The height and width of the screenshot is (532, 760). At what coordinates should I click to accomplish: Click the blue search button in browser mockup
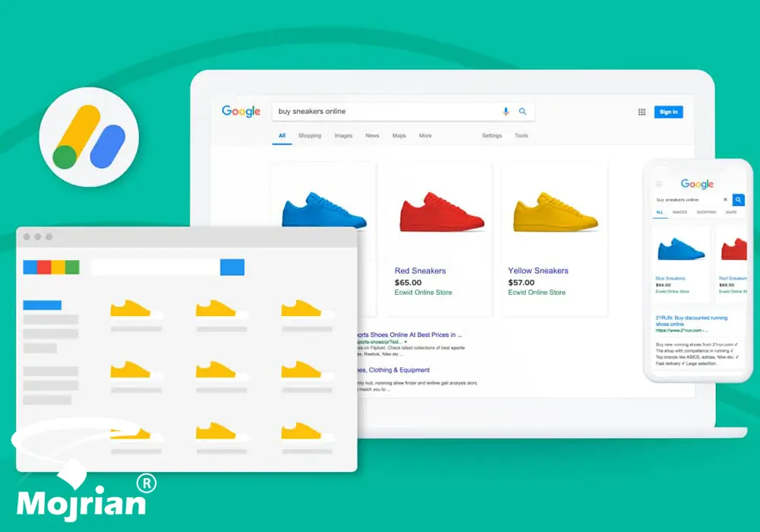coord(232,268)
